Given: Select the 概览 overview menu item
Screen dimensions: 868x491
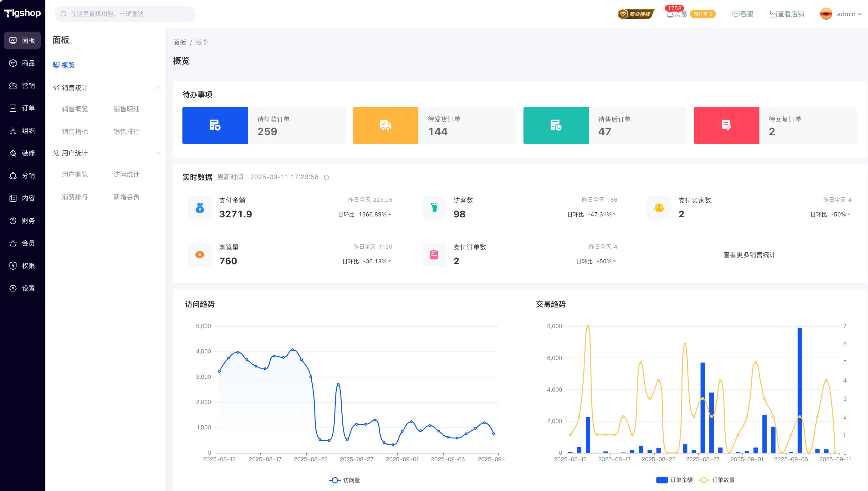Looking at the screenshot, I should pos(64,65).
